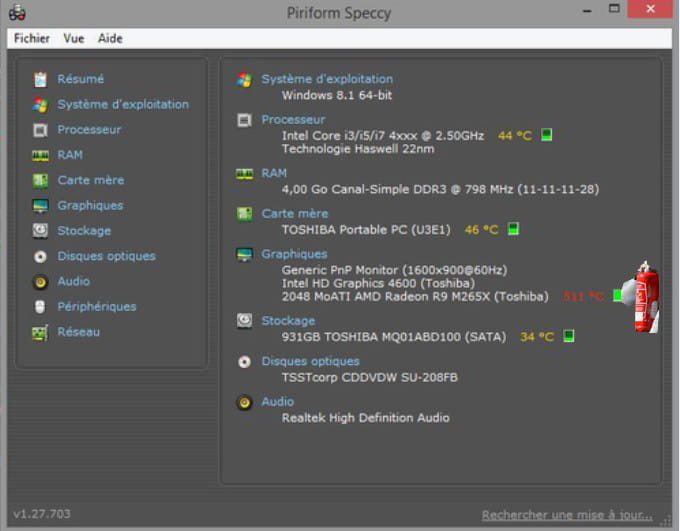Click the Audio speaker icon in sidebar
Screen dimensions: 680x531
[40, 282]
